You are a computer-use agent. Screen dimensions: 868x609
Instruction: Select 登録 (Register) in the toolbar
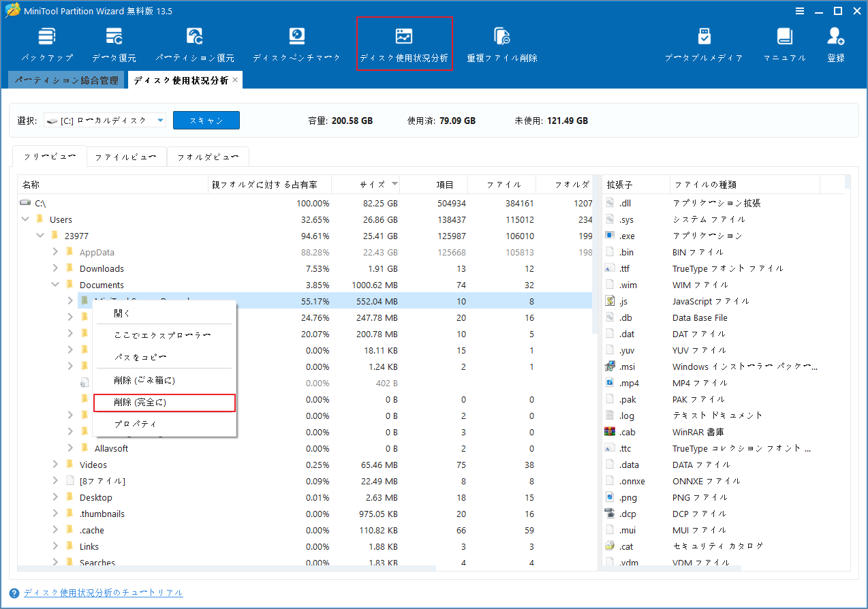point(835,41)
